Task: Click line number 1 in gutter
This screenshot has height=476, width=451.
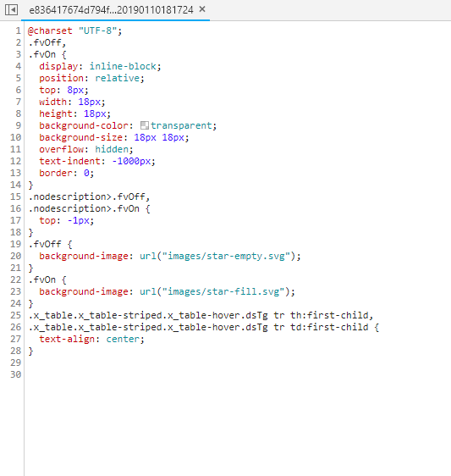Action: pyautogui.click(x=19, y=30)
